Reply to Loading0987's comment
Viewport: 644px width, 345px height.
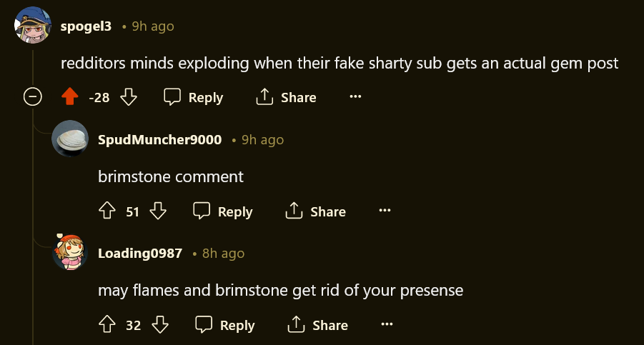coord(225,325)
